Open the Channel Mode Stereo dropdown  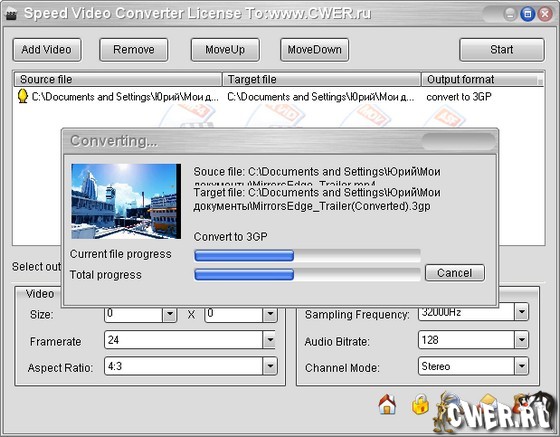521,366
